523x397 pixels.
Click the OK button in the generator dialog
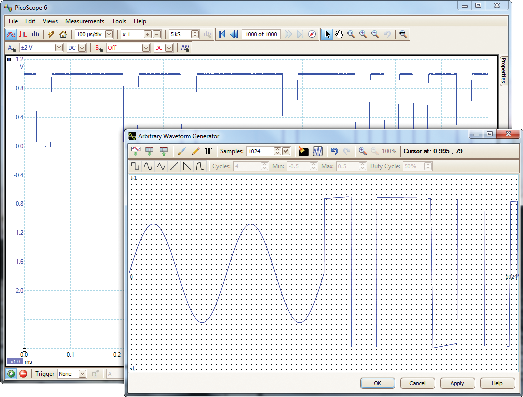pos(378,383)
